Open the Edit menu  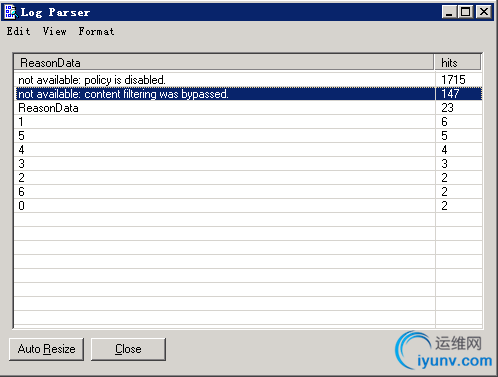tap(18, 31)
